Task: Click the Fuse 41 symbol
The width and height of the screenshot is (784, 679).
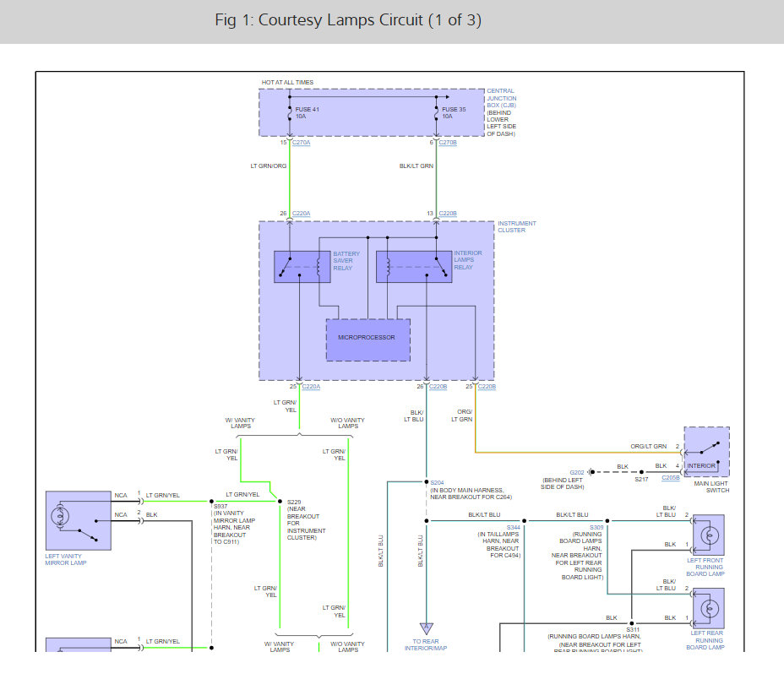Action: (x=290, y=113)
